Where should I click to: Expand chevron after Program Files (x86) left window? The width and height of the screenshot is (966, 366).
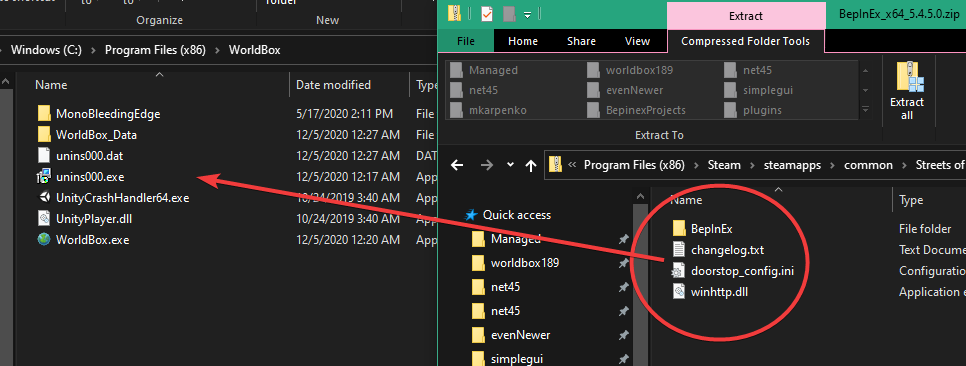click(217, 50)
